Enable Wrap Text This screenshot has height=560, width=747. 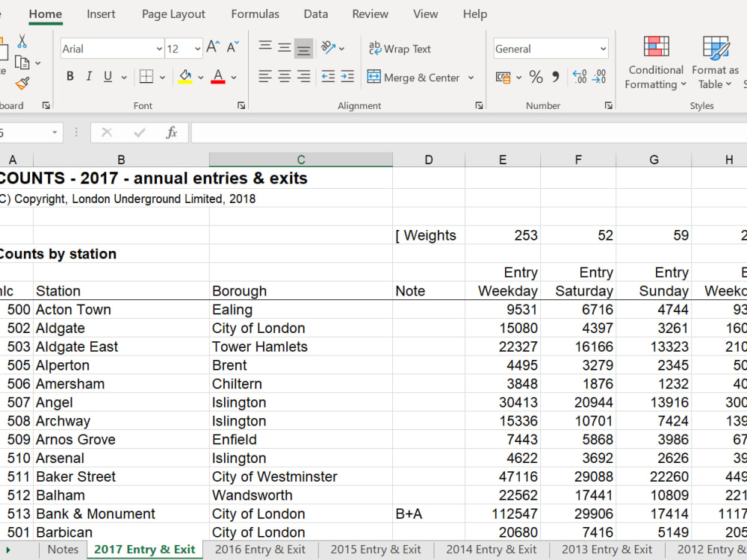click(x=399, y=49)
